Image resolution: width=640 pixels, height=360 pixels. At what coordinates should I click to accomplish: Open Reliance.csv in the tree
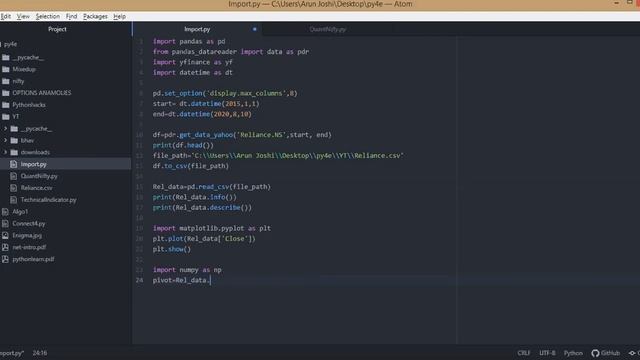36,188
